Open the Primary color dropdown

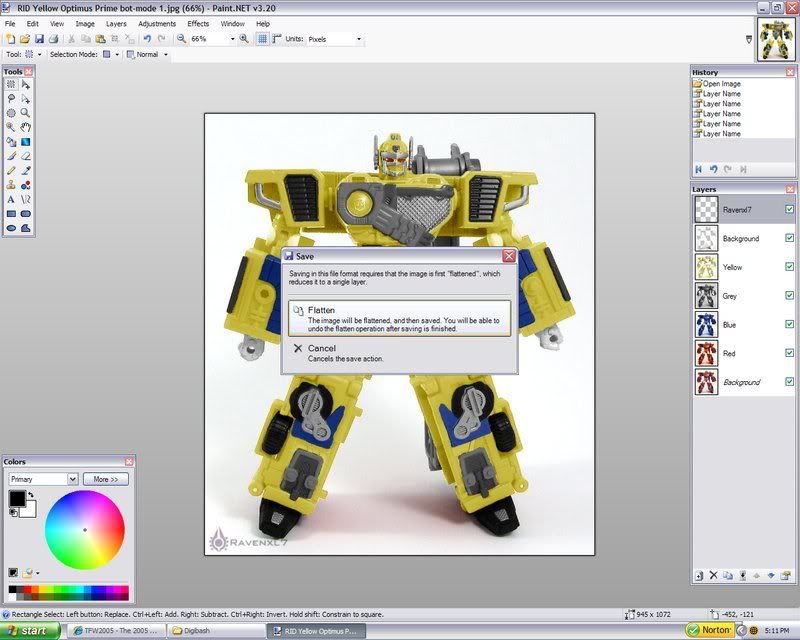pyautogui.click(x=72, y=479)
